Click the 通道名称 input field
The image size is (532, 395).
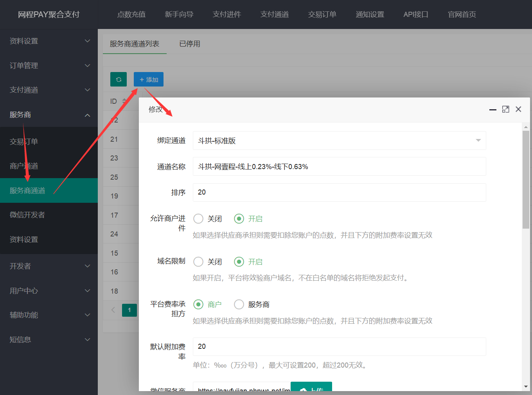(339, 167)
